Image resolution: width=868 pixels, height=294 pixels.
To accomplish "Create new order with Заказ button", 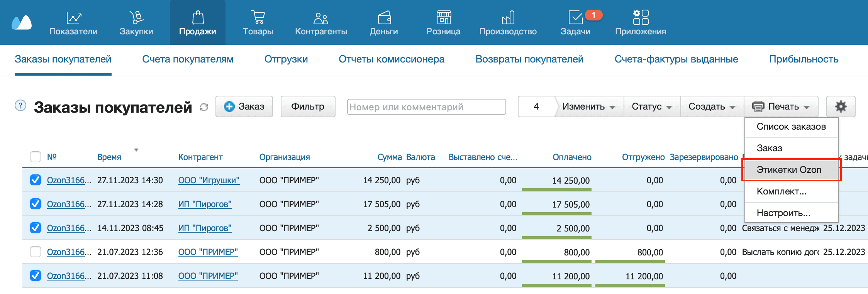I will [x=244, y=106].
